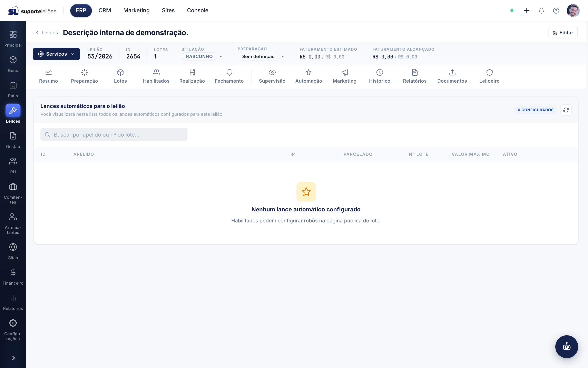The width and height of the screenshot is (588, 368).
Task: Open the Console module
Action: [x=198, y=10]
